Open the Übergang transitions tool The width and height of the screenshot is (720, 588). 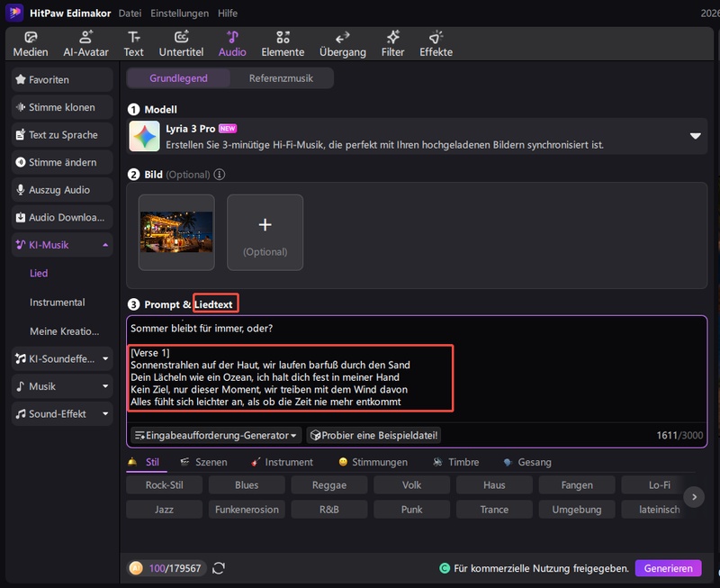pyautogui.click(x=343, y=43)
